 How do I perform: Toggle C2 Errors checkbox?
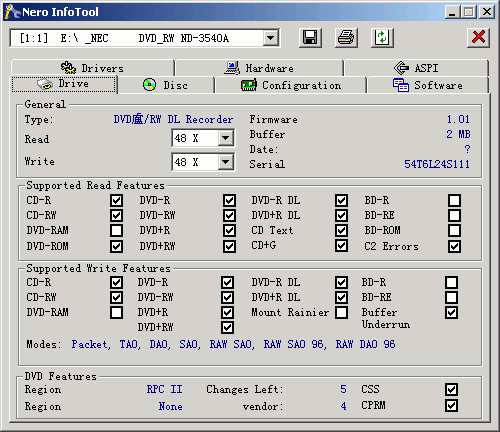coord(455,246)
